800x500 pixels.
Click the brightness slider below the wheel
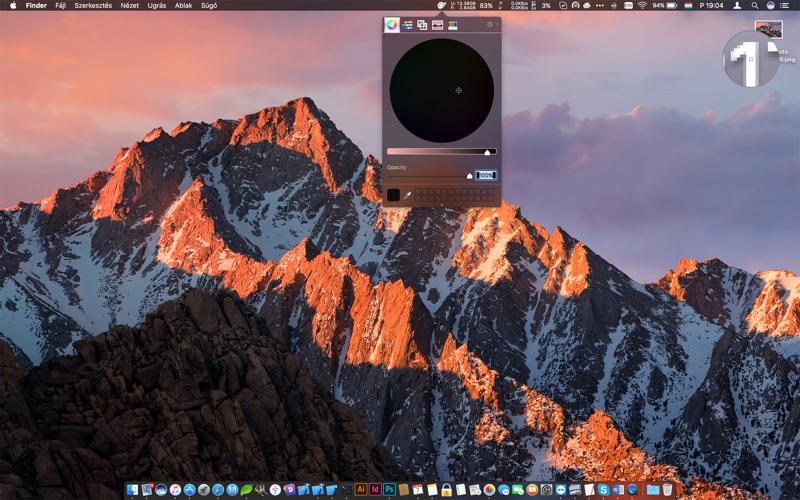tap(441, 152)
